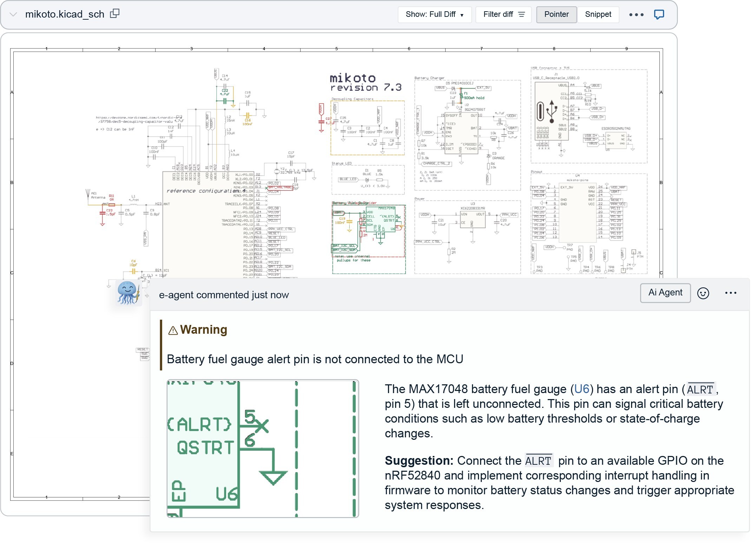Open the ALRT pin snippet thumbnail
The image size is (756, 548).
click(x=263, y=449)
